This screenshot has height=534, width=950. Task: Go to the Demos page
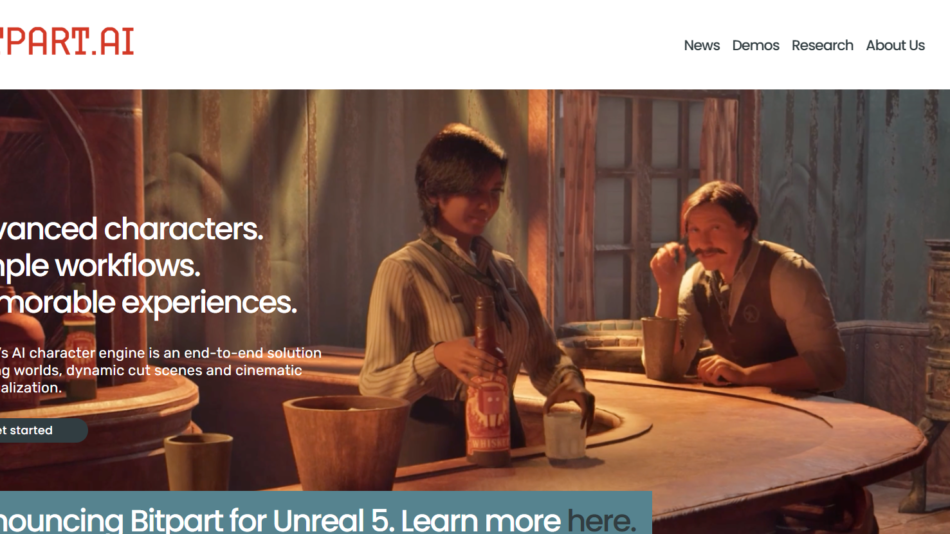point(756,45)
